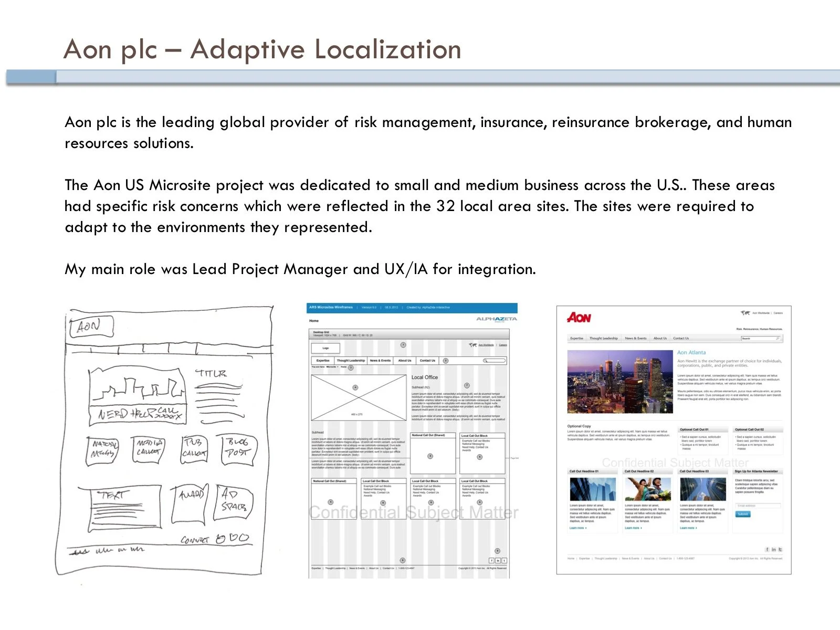Screen dimensions: 840x630
Task: Open Expertise in the Atlanta mockup top navigation
Action: [x=576, y=339]
